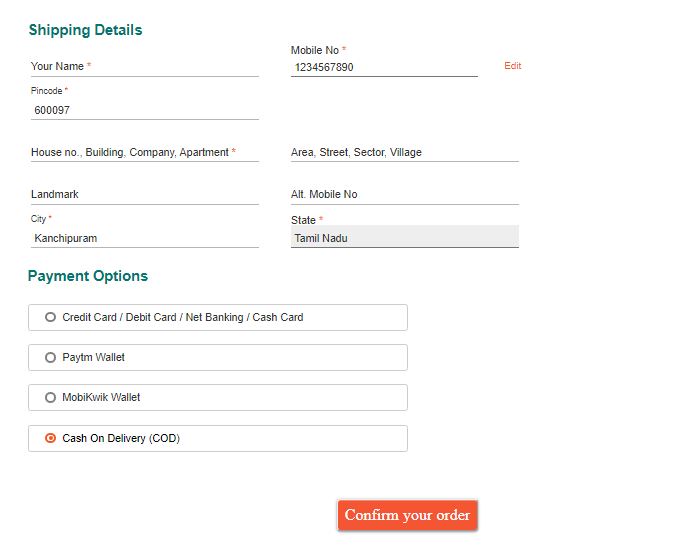Select MobiKwik Wallet radio button
The width and height of the screenshot is (690, 559).
(x=50, y=397)
